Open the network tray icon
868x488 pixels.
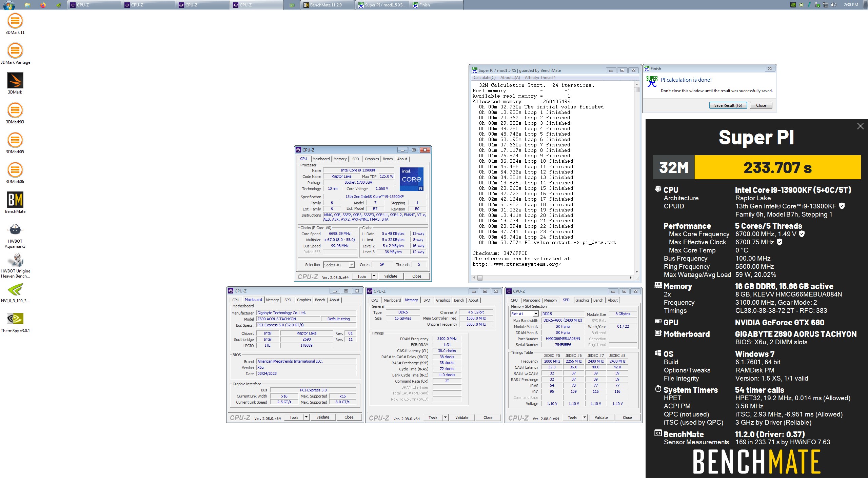click(x=826, y=5)
